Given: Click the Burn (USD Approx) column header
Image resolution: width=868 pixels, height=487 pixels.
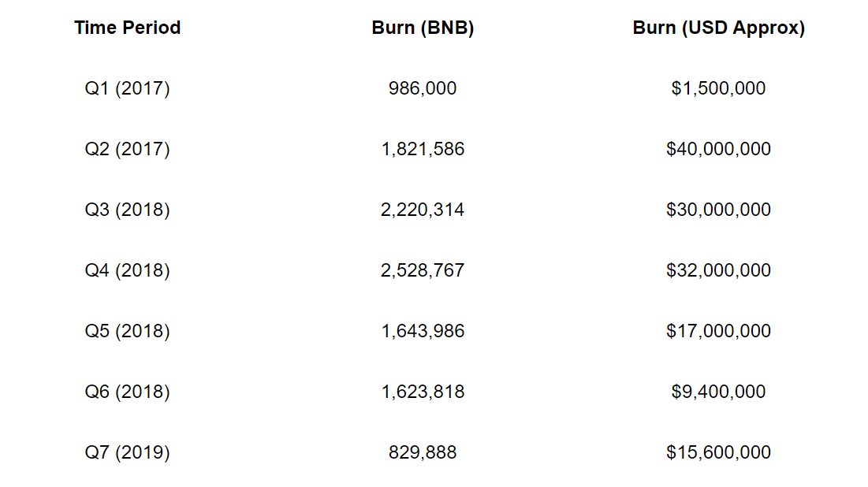Looking at the screenshot, I should tap(718, 28).
